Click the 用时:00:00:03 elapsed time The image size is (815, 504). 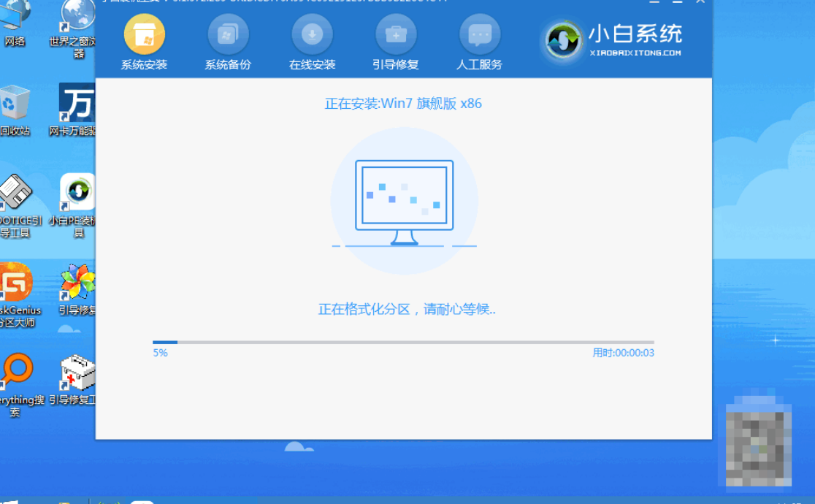pos(623,353)
